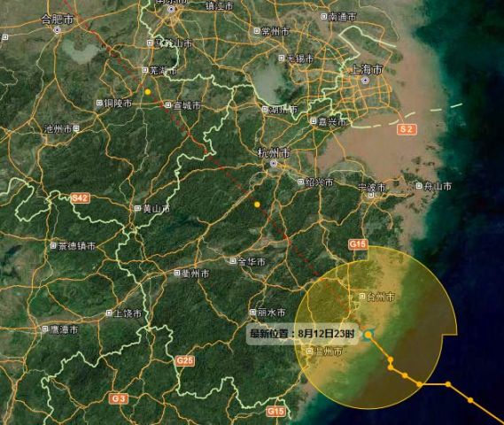
Task: Click the G3 highway shield badge
Action: [x=119, y=398]
